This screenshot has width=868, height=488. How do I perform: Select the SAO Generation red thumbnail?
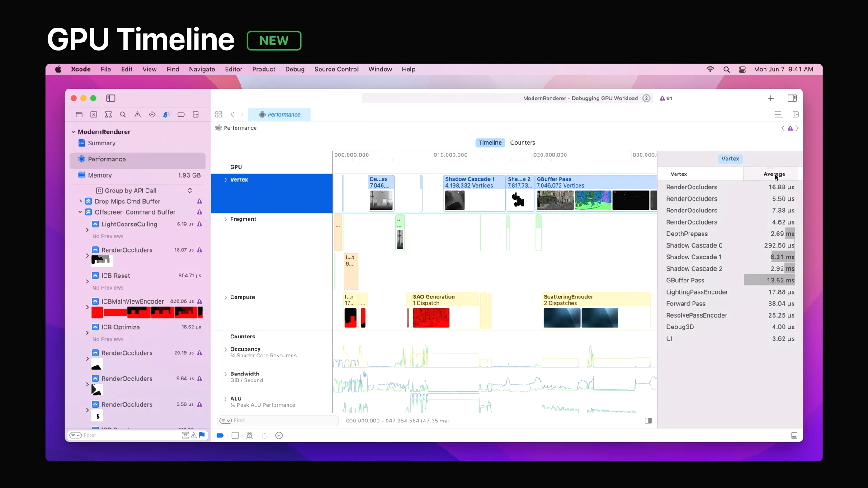(431, 318)
